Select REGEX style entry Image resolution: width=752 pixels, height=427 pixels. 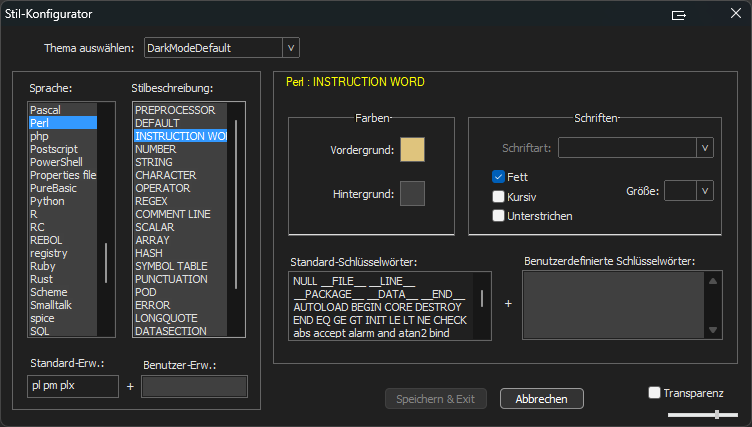coord(180,201)
